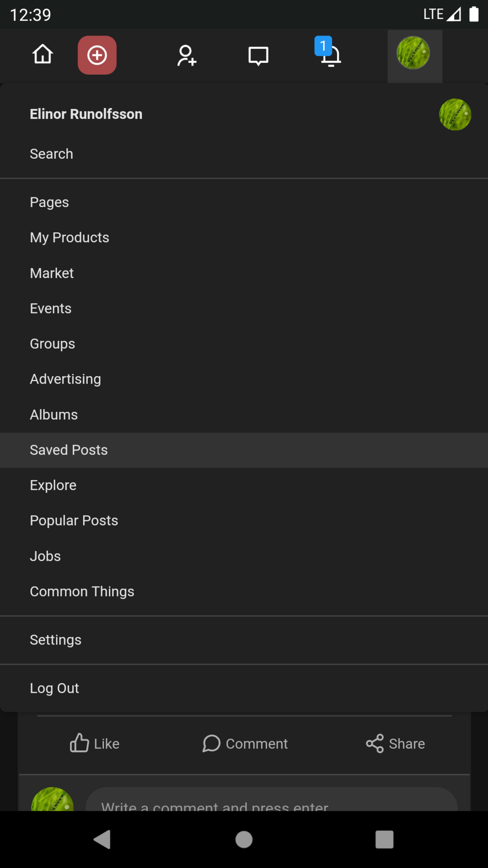
Task: Share the post
Action: pos(395,743)
